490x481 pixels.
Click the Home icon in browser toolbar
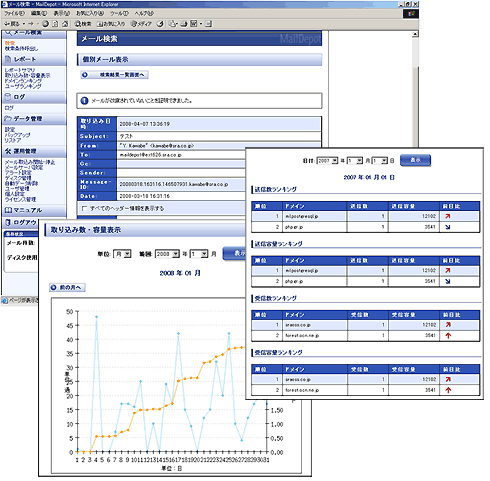click(65, 24)
